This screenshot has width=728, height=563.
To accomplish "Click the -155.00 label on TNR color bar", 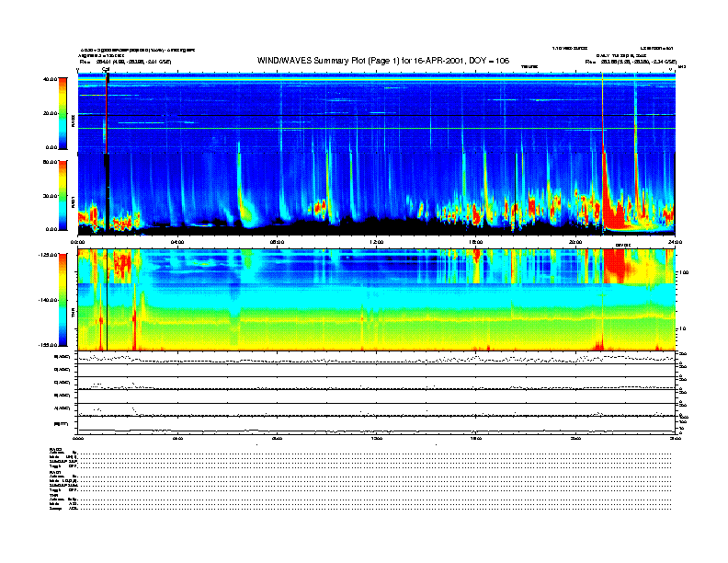I will click(x=48, y=345).
